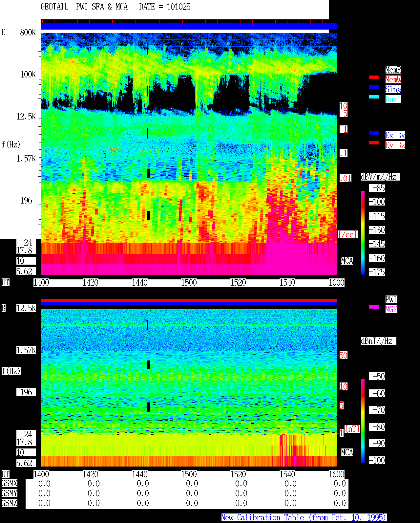
Task: Click the magenta MGF legend swatch
Action: point(374,307)
